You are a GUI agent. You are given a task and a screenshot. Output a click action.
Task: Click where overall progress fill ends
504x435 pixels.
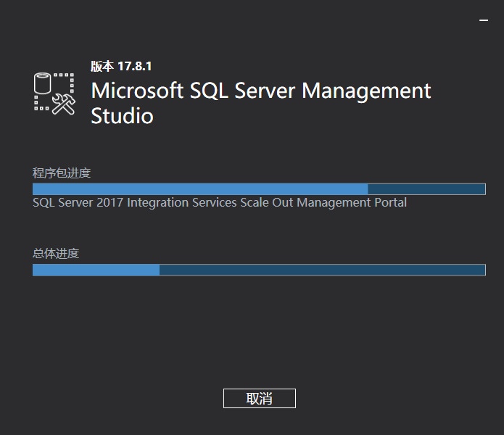pos(160,270)
